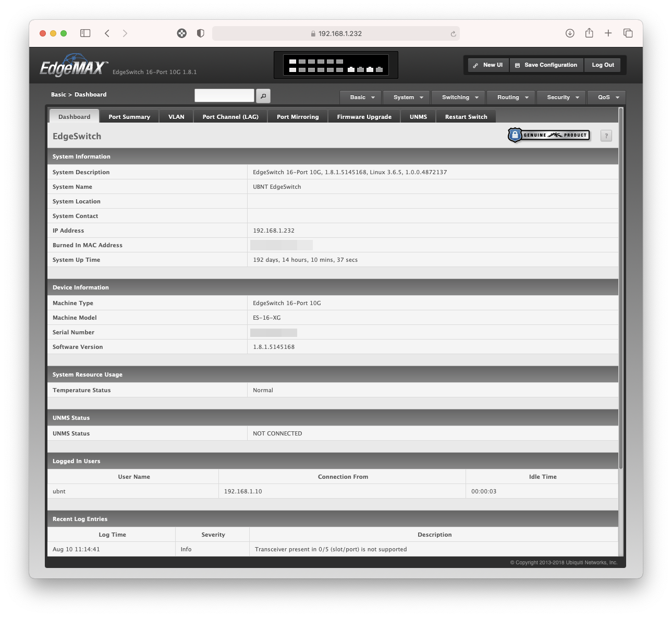Open the QoS dropdown menu
This screenshot has height=617, width=672.
(x=607, y=98)
